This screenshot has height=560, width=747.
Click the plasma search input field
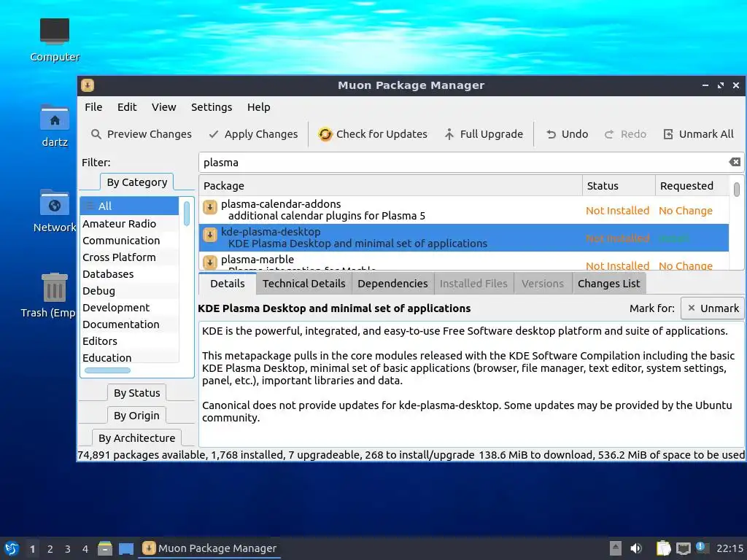point(462,163)
